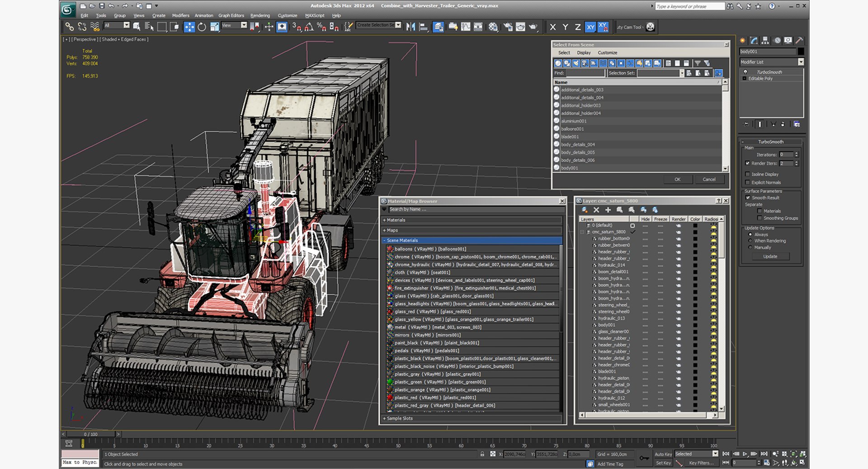Turn on Auto Key mode
Image resolution: width=868 pixels, height=469 pixels.
pos(663,454)
